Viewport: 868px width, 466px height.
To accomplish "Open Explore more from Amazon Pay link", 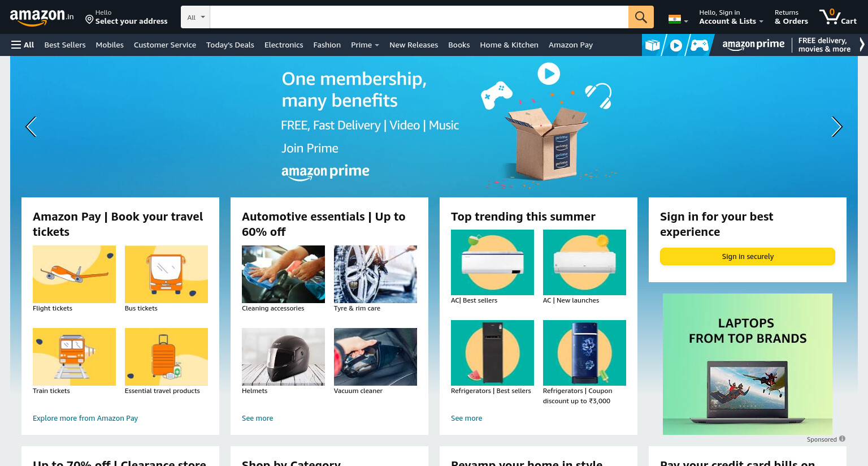I will 85,418.
